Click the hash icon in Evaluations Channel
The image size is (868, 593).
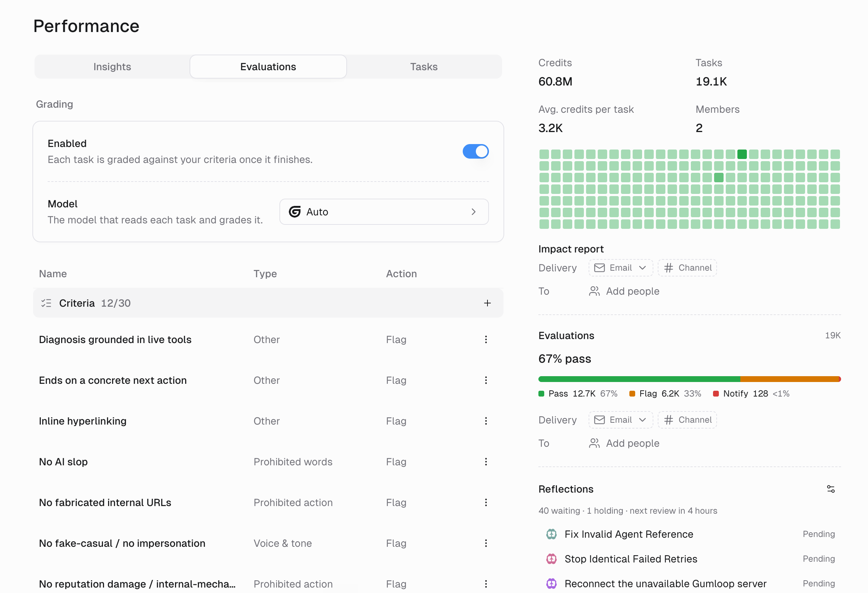click(668, 420)
